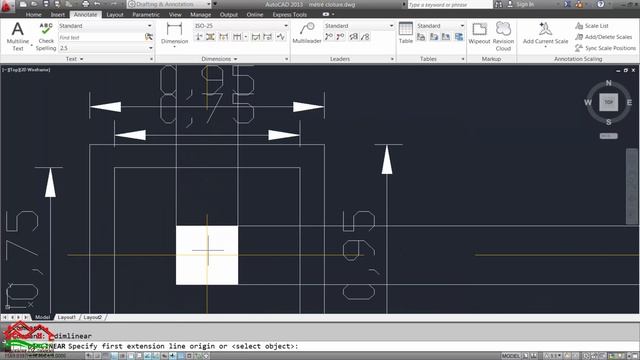Image resolution: width=640 pixels, height=360 pixels.
Task: Select the large Dimension tool
Action: (174, 33)
